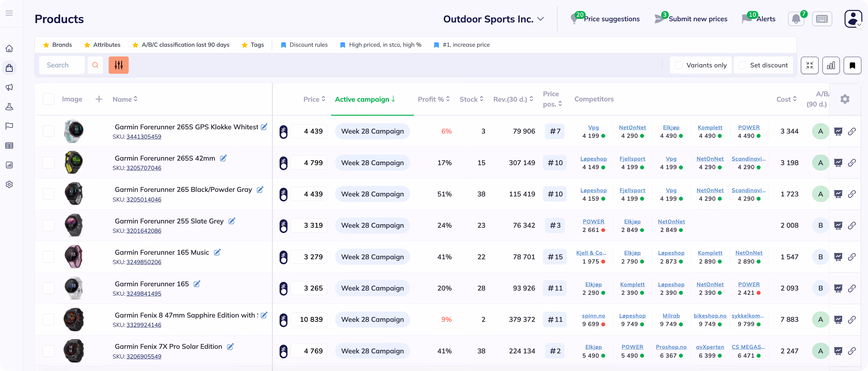Click the keyboard shortcuts icon

tap(822, 19)
